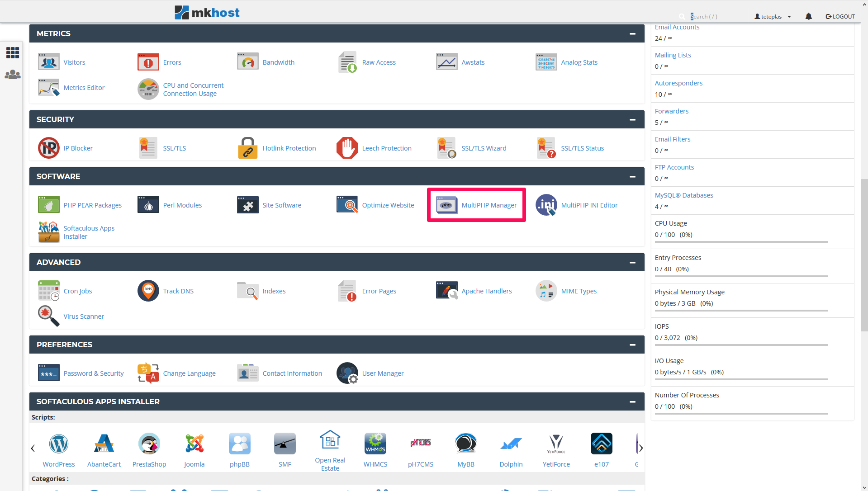Open the Autoresponders link

(678, 83)
